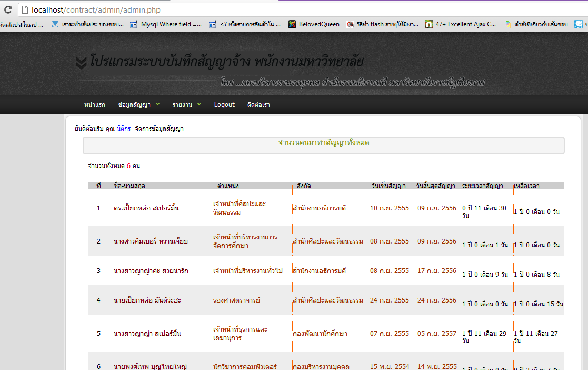Select name นายพงศ์เทพ บุญไทยใหญ่ in row 6
This screenshot has height=370, width=588.
(151, 366)
